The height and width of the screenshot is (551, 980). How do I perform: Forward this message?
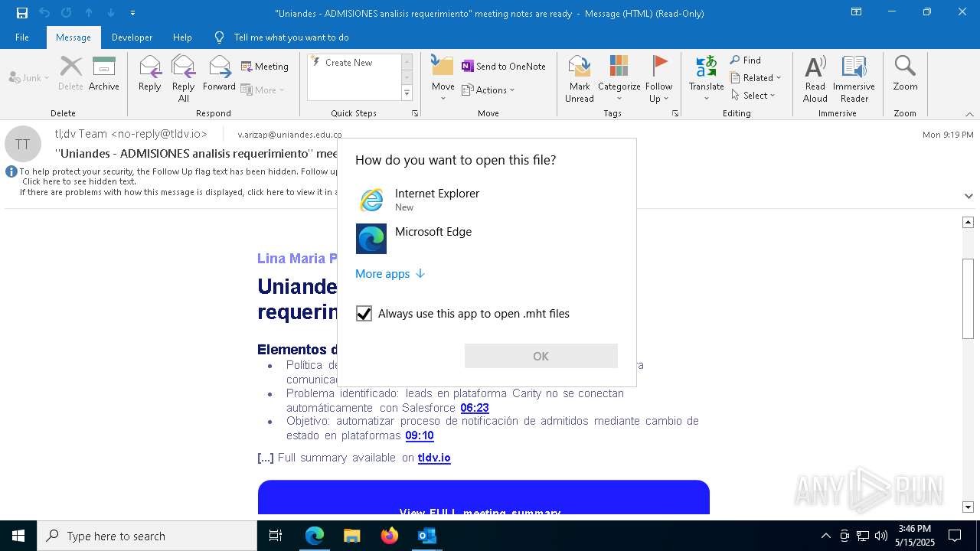tap(220, 73)
